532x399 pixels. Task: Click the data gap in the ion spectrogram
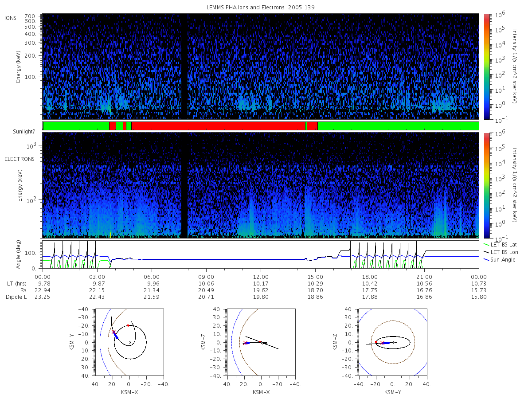[184, 66]
